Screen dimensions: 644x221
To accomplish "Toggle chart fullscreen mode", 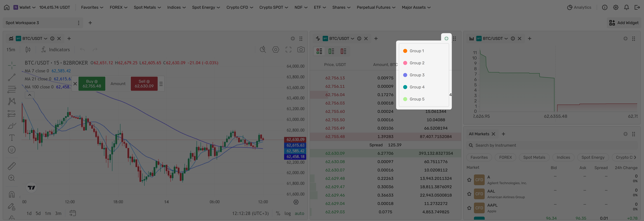I will tap(288, 50).
